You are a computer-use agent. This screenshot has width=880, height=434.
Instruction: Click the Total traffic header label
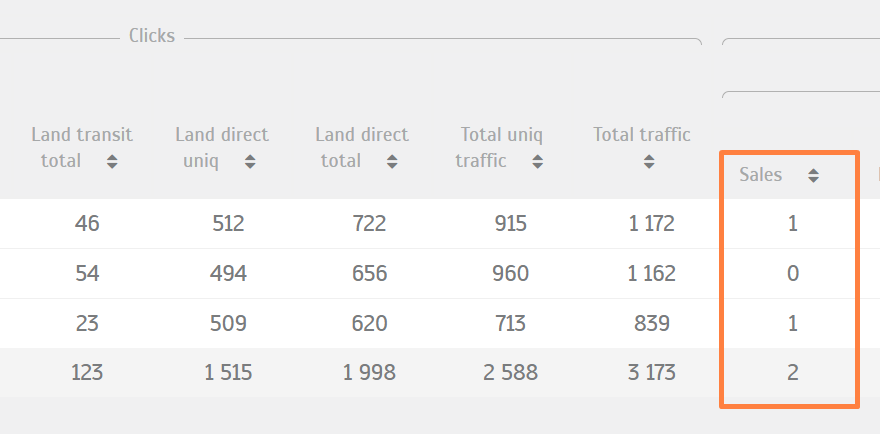641,135
